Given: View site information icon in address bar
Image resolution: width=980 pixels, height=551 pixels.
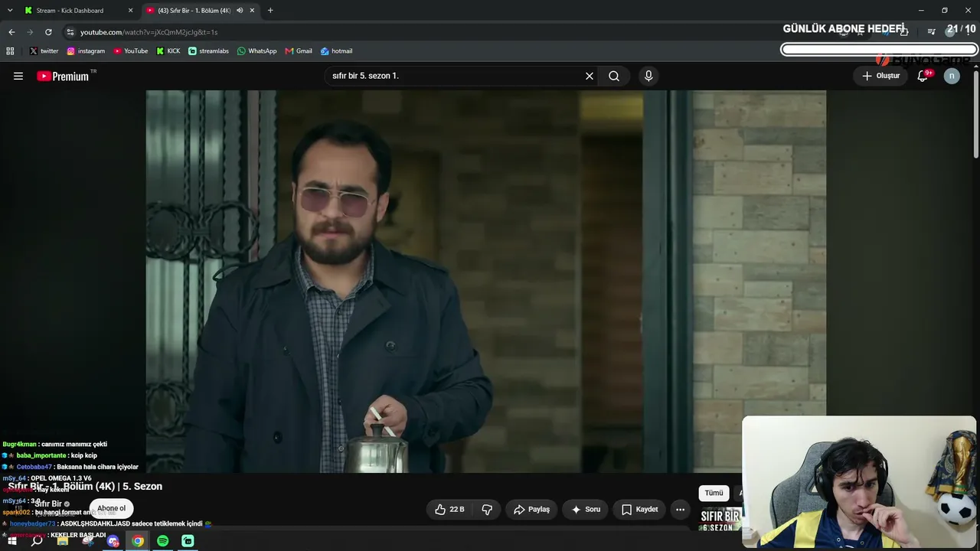Looking at the screenshot, I should [70, 32].
